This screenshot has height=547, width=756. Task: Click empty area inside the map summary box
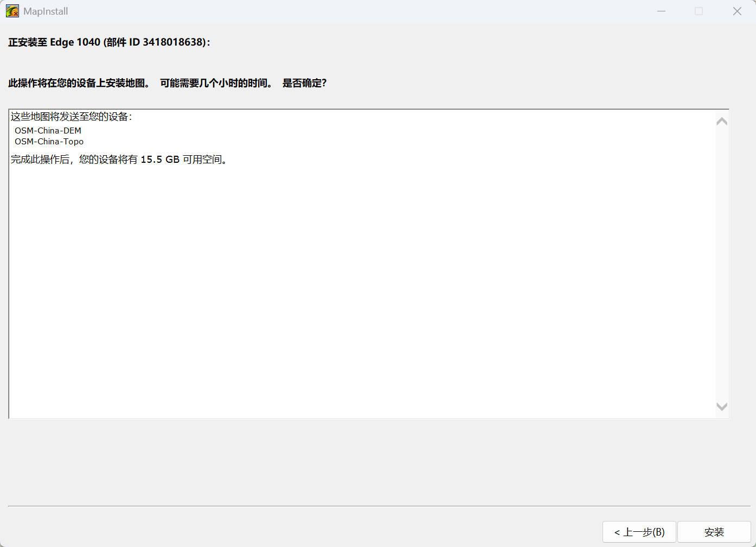pyautogui.click(x=358, y=288)
